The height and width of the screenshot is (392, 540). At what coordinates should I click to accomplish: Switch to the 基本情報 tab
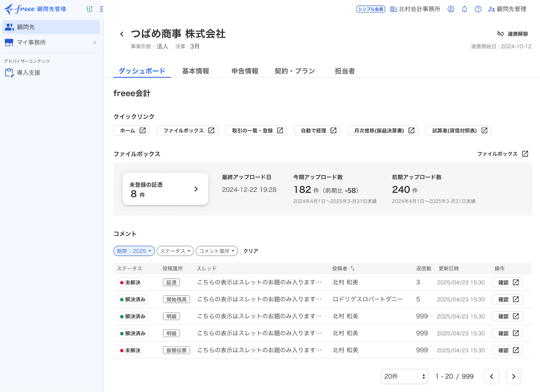[x=195, y=71]
